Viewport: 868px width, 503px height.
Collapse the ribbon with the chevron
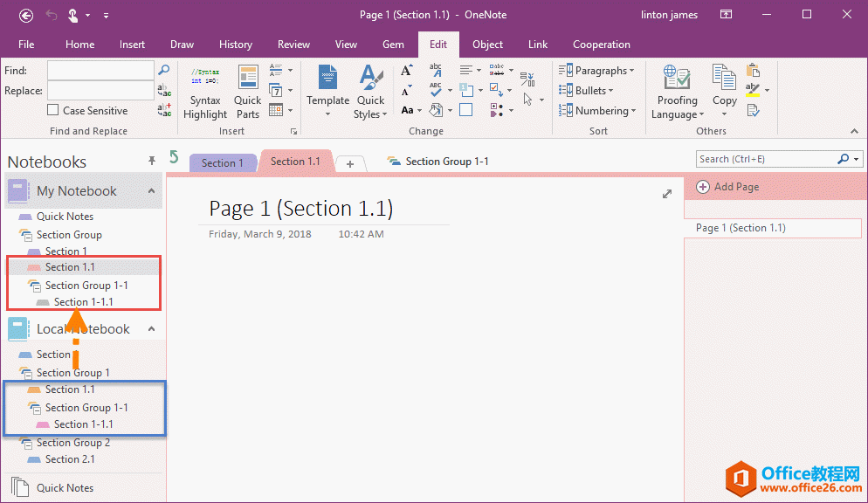click(854, 130)
